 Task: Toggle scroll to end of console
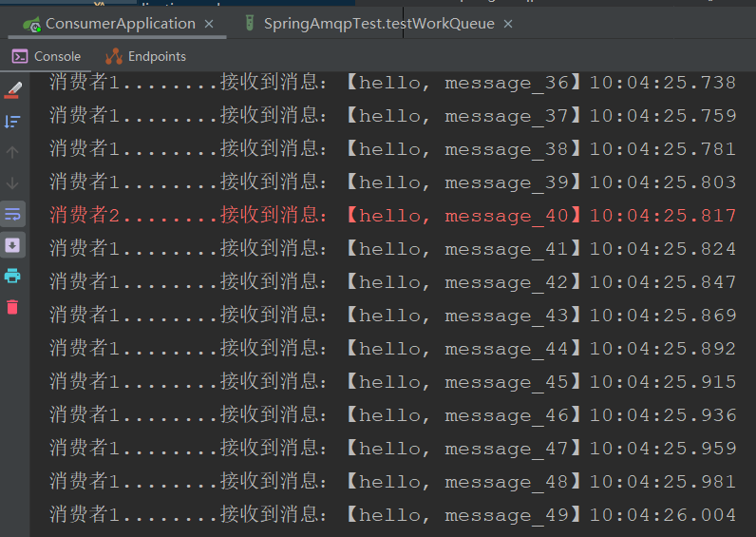click(x=12, y=245)
